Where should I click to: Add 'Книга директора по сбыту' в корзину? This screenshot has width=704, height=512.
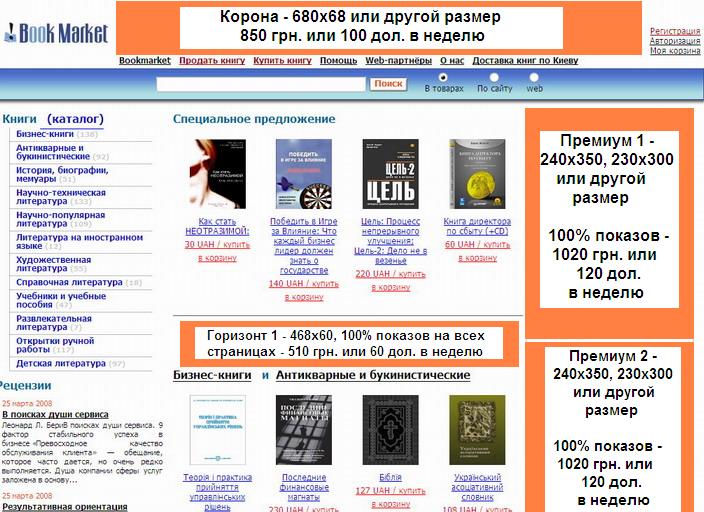click(477, 258)
